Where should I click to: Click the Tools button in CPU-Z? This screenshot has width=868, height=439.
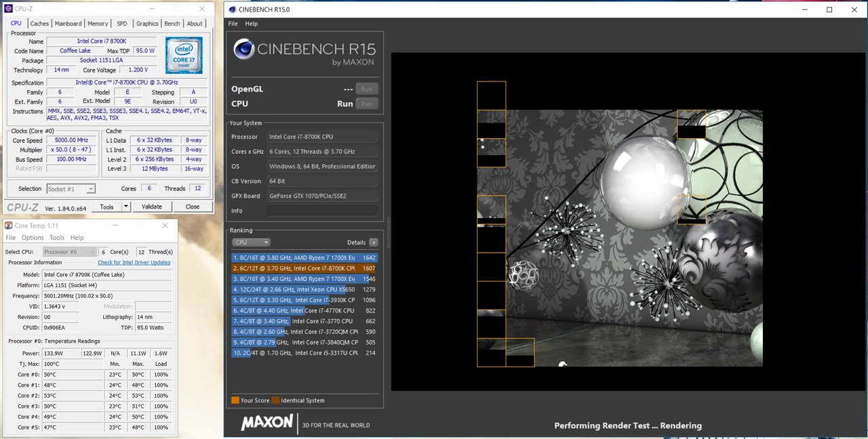106,207
